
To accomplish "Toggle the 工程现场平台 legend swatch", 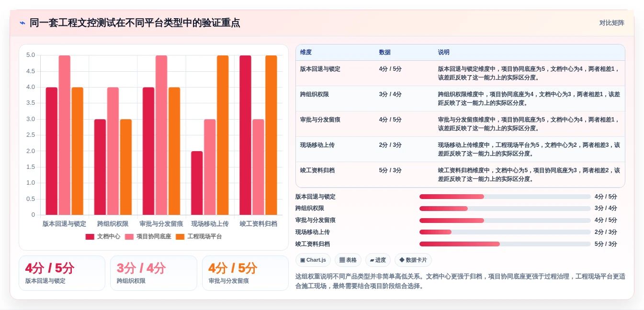I will pos(180,236).
